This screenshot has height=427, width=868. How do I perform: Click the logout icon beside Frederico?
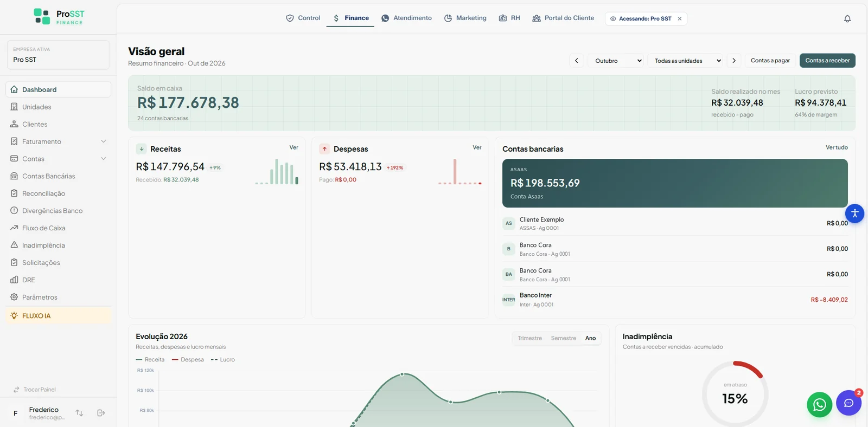(x=101, y=413)
